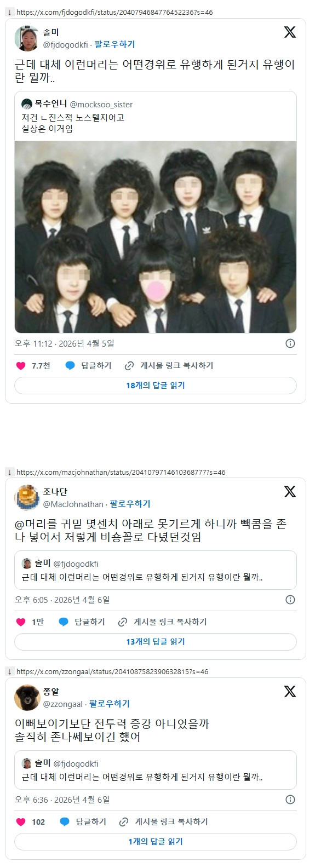Open the group wig photo in quoted tweet
The width and height of the screenshot is (321, 868).
[156, 237]
